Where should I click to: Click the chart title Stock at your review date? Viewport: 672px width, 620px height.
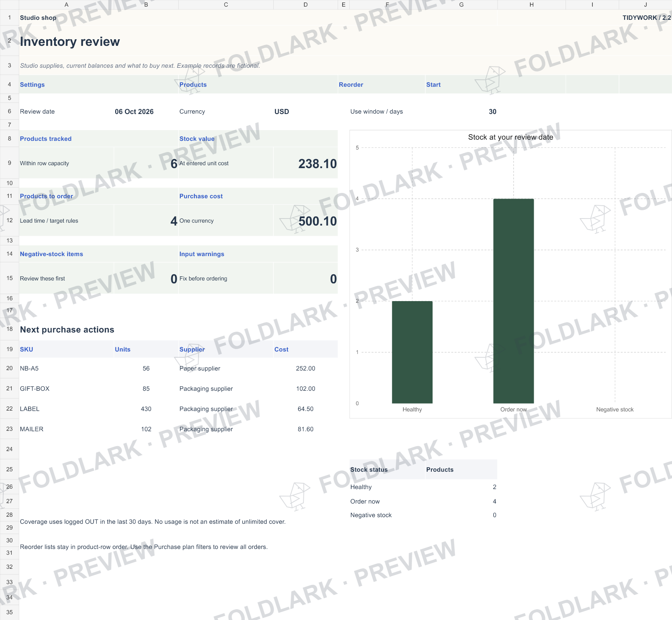511,137
